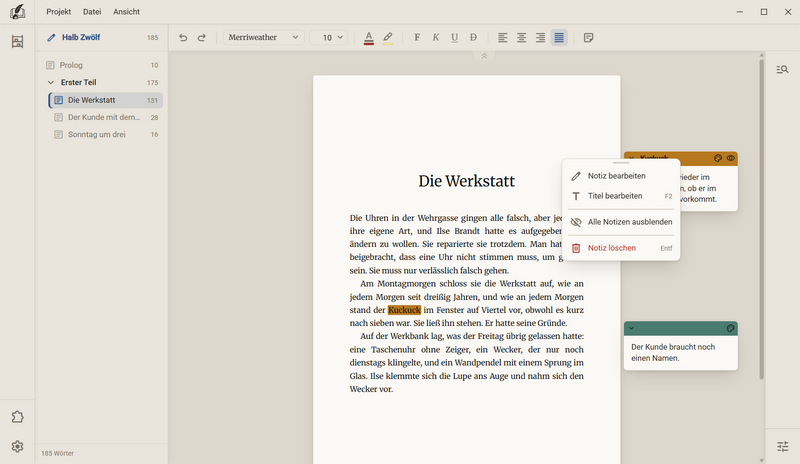Insert a note with the note icon
Image resolution: width=800 pixels, height=464 pixels.
(588, 38)
